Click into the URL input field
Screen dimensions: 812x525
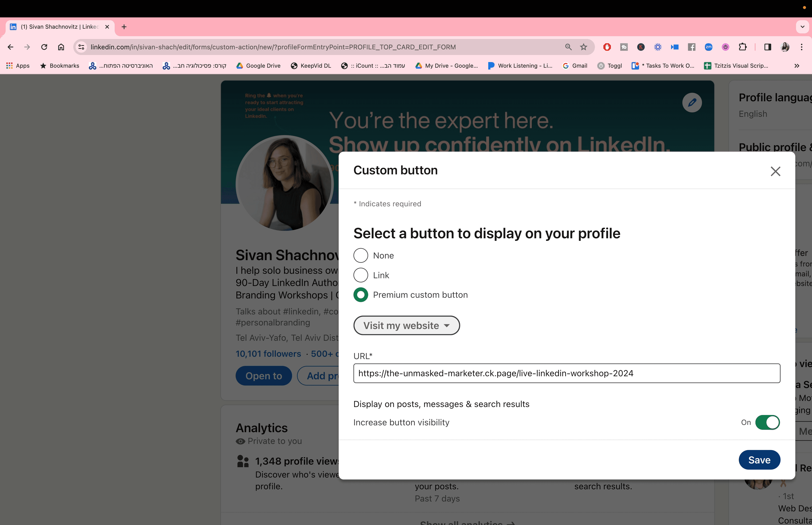(567, 373)
